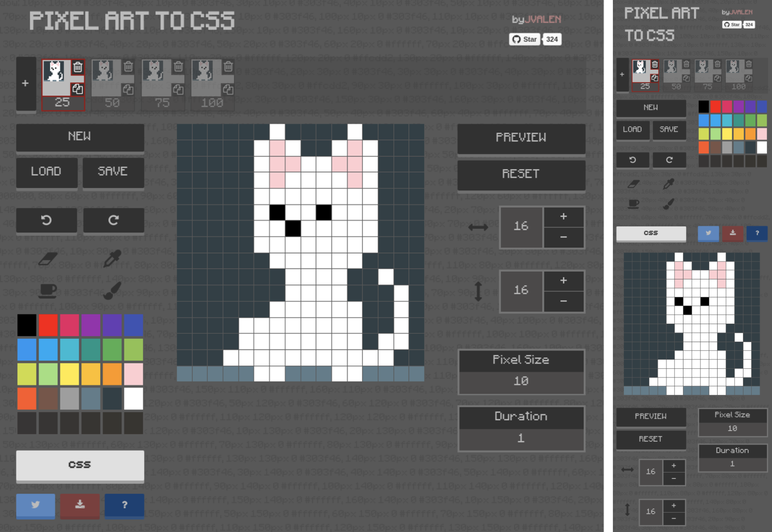The width and height of the screenshot is (772, 532).
Task: Add a new frame with the plus button, large view
Action: coord(26,83)
